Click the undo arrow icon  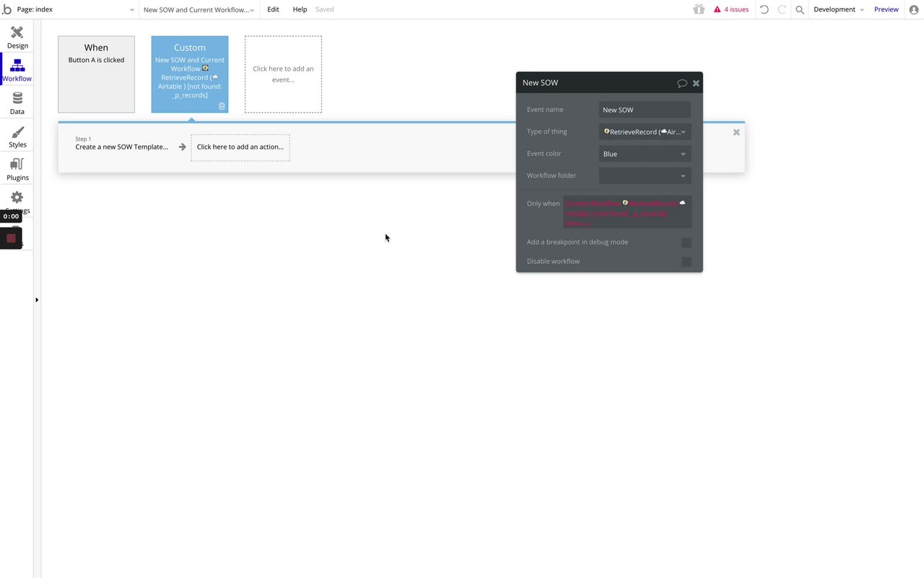[764, 9]
